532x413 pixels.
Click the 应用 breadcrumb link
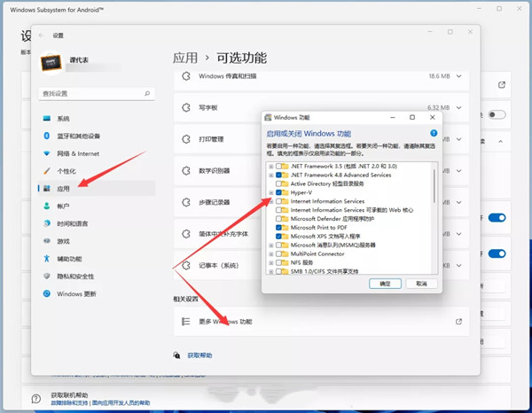point(185,58)
